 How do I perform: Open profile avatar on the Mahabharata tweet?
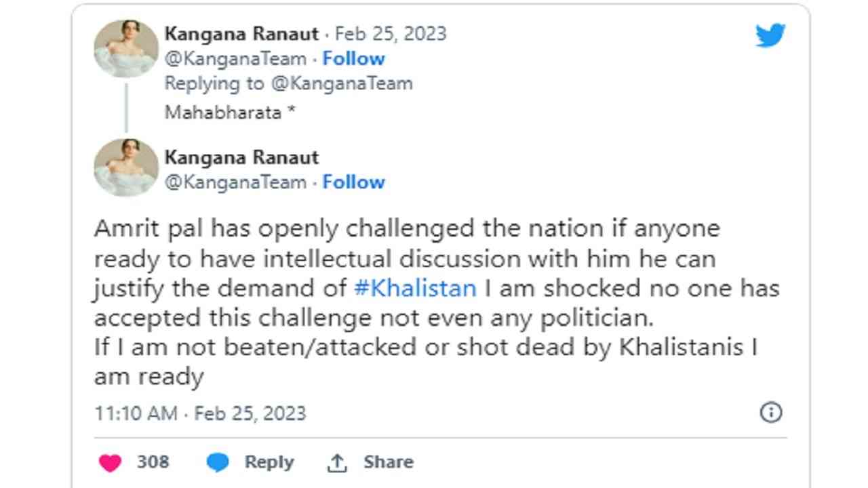pos(126,48)
